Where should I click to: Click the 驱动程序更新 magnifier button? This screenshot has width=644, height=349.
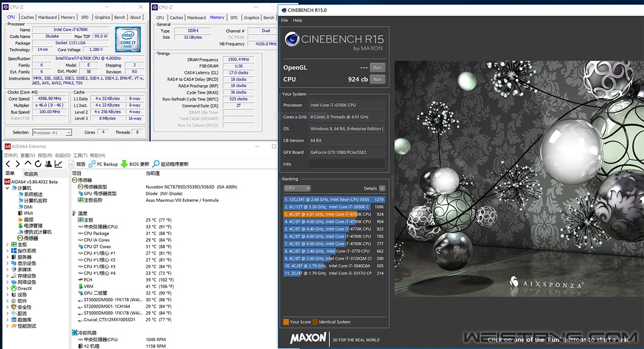[156, 164]
